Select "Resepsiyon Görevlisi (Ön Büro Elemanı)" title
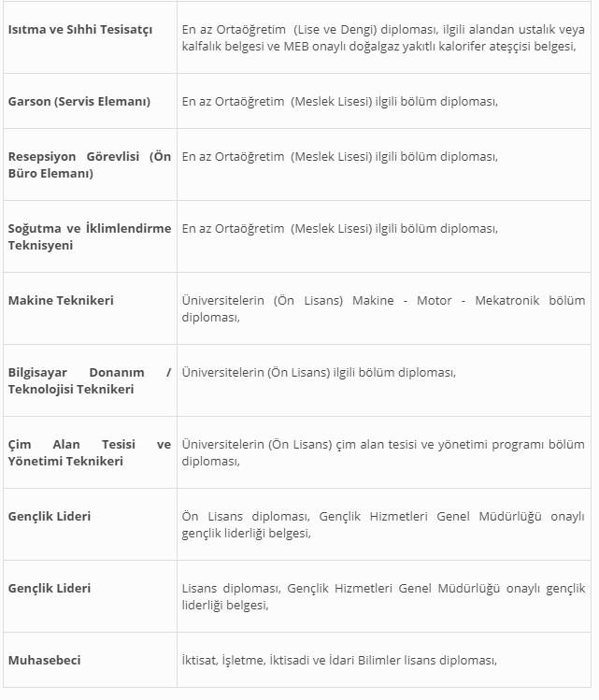This screenshot has width=599, height=700. 89,164
